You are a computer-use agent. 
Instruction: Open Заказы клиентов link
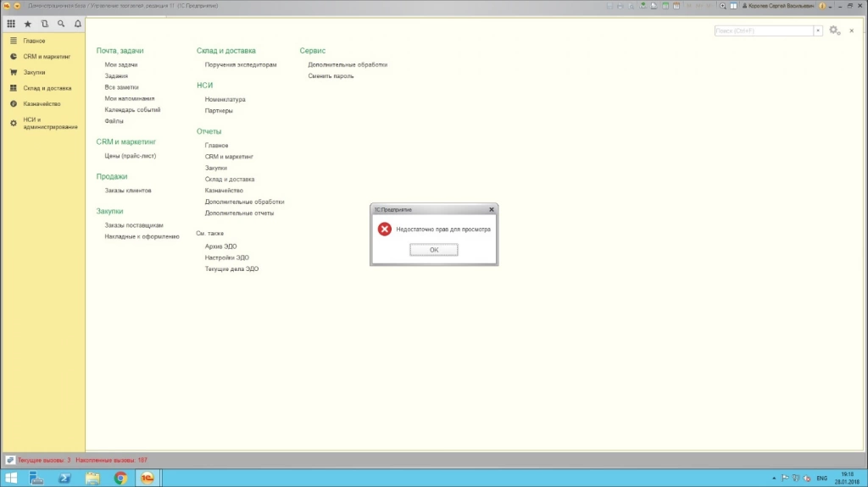(x=128, y=191)
